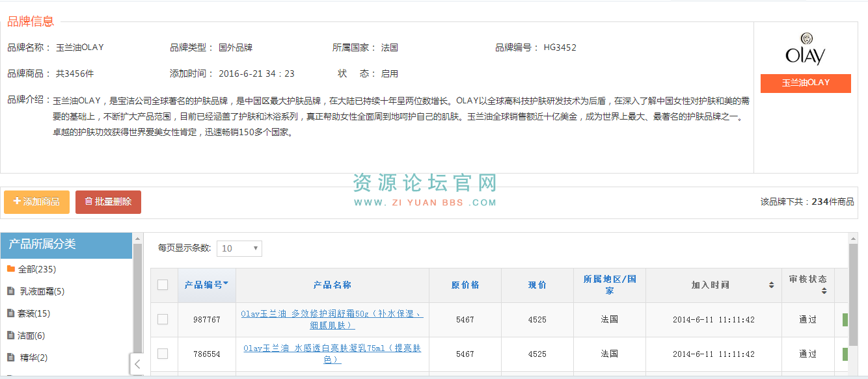This screenshot has height=379, width=868.
Task: Click brand status value 启用
Action: (390, 73)
